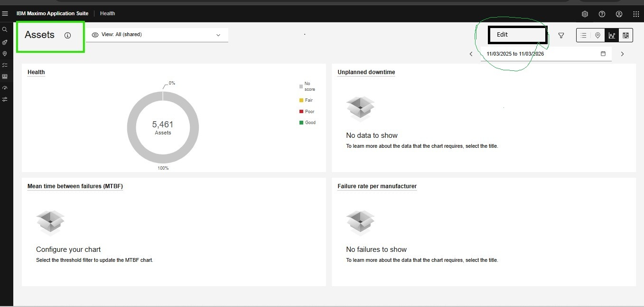Open the hamburger navigation menu
The image size is (644, 307).
click(x=5, y=14)
